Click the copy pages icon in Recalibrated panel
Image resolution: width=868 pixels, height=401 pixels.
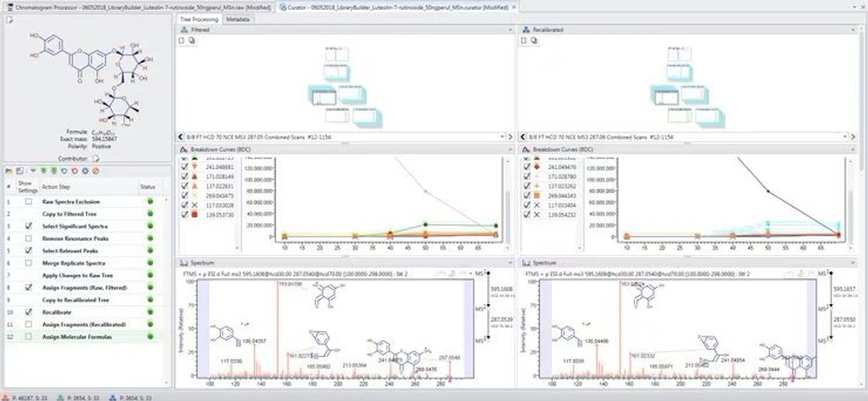click(x=533, y=40)
